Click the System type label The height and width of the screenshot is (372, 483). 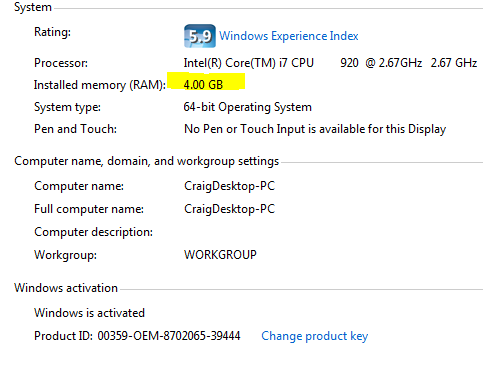pos(67,107)
